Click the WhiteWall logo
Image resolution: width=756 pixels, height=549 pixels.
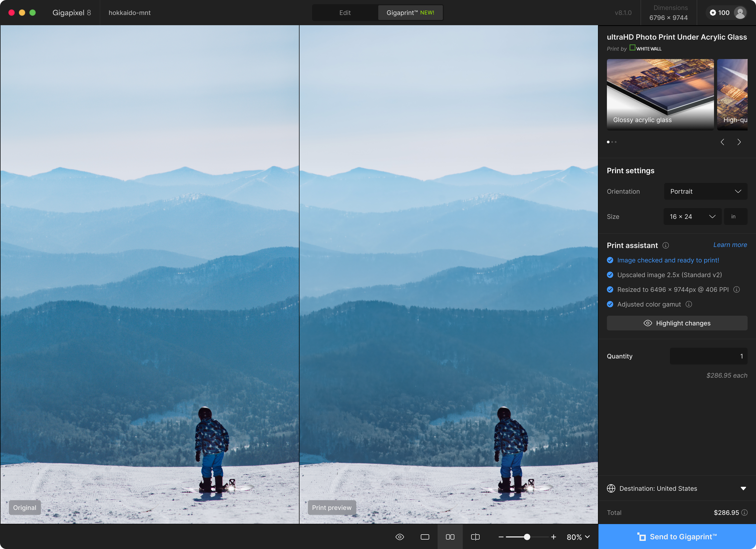[x=645, y=48]
